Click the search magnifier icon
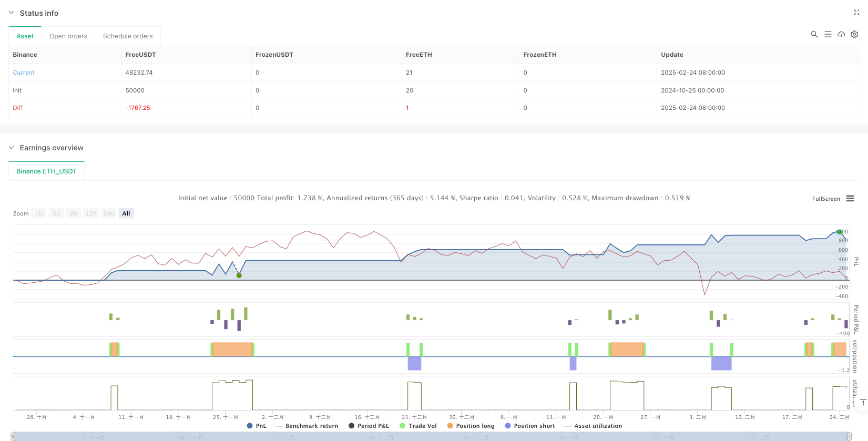Screen dimensions: 868x441 point(814,34)
